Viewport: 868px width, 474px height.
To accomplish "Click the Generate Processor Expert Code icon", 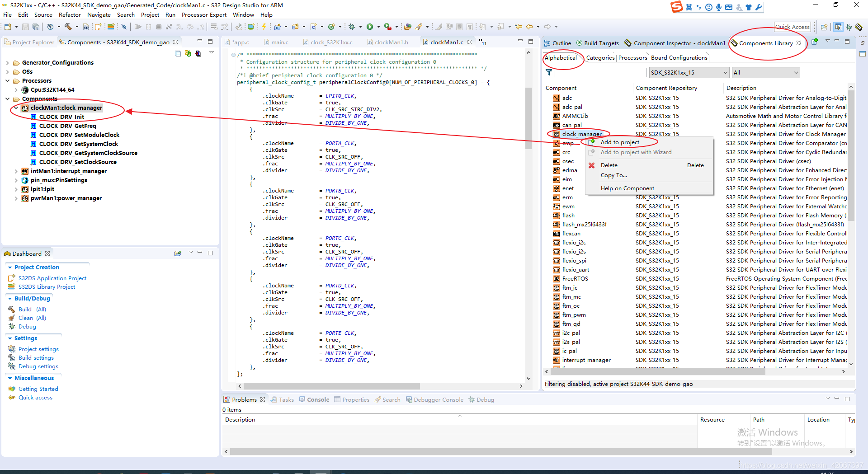I will tap(188, 53).
